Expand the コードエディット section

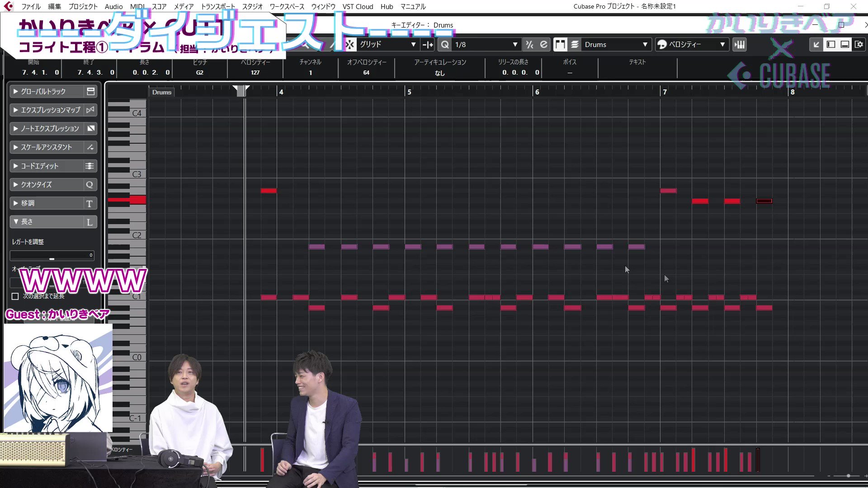(46, 166)
